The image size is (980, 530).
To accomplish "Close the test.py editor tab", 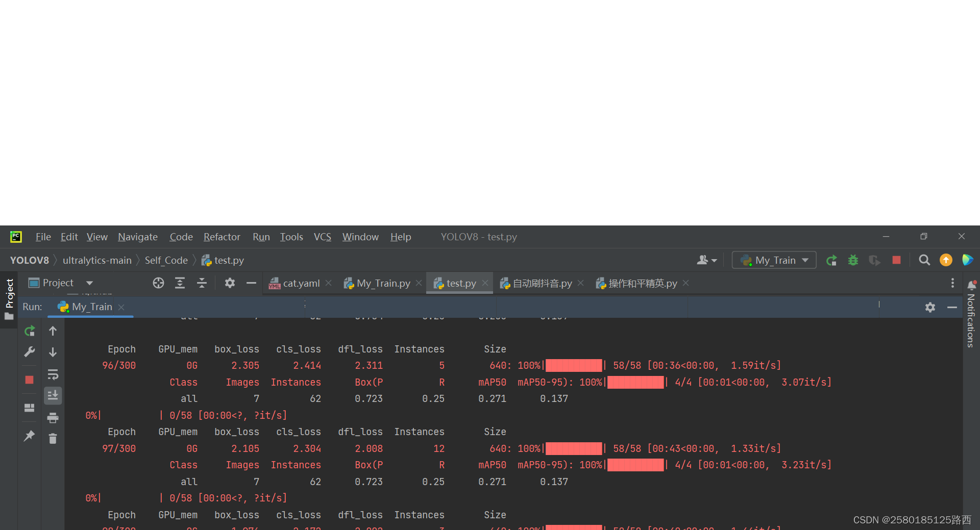I will 485,283.
